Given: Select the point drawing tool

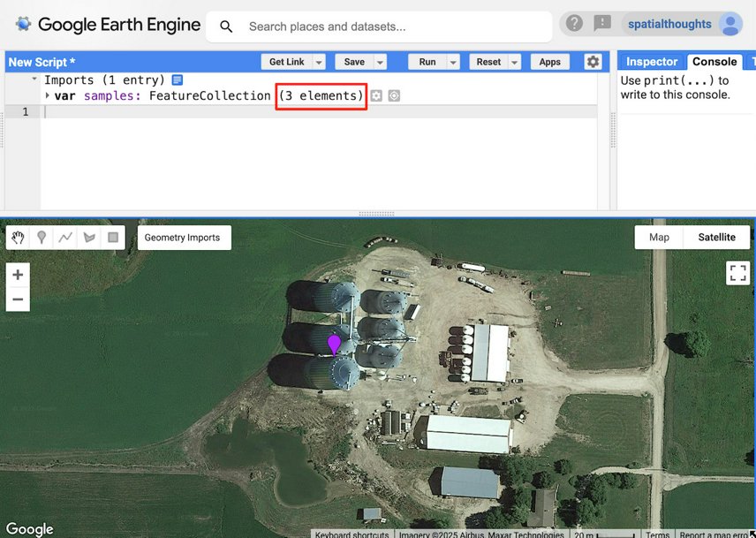Looking at the screenshot, I should (x=42, y=237).
